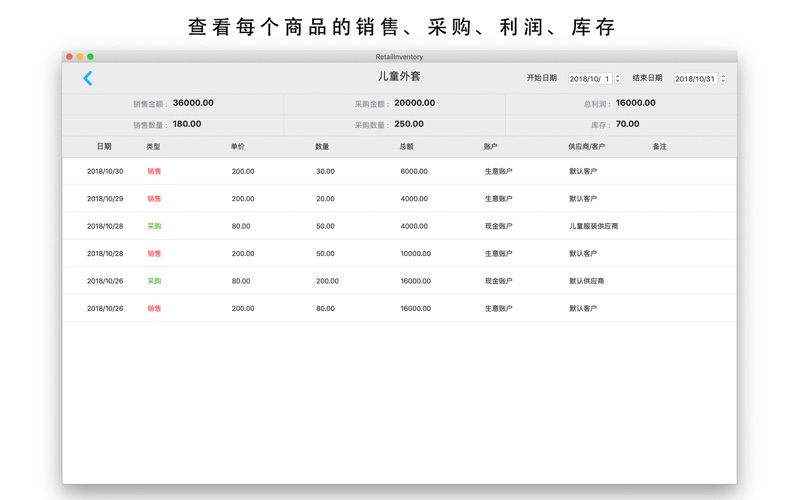Click the 账户 column header
Image resolution: width=800 pixels, height=500 pixels.
point(491,147)
